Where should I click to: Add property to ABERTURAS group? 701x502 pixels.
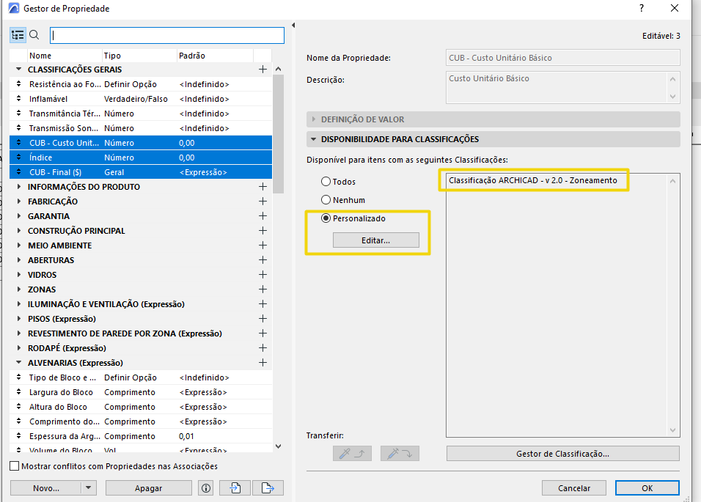coord(263,260)
